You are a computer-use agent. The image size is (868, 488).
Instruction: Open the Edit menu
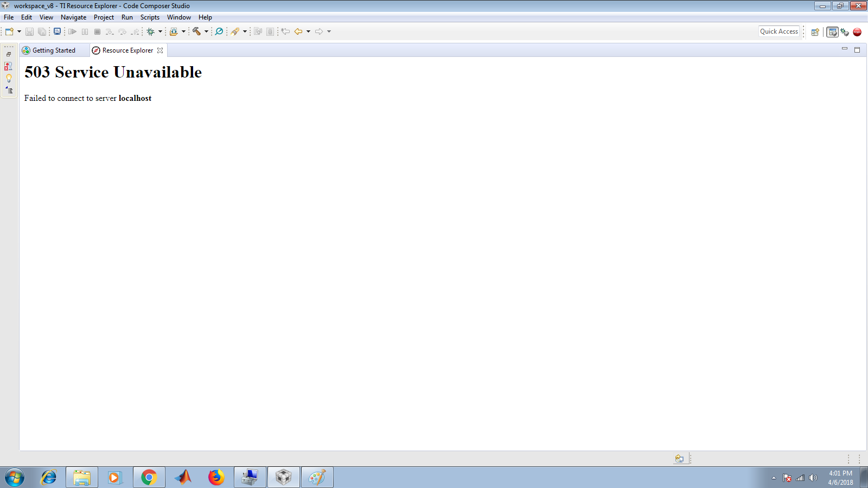point(27,17)
